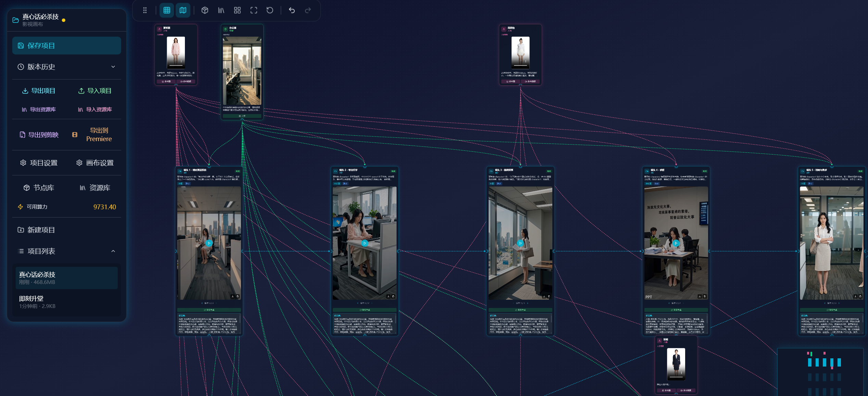This screenshot has width=868, height=396.
Task: Click the 办公室 scene node thumbnail
Action: [x=242, y=71]
